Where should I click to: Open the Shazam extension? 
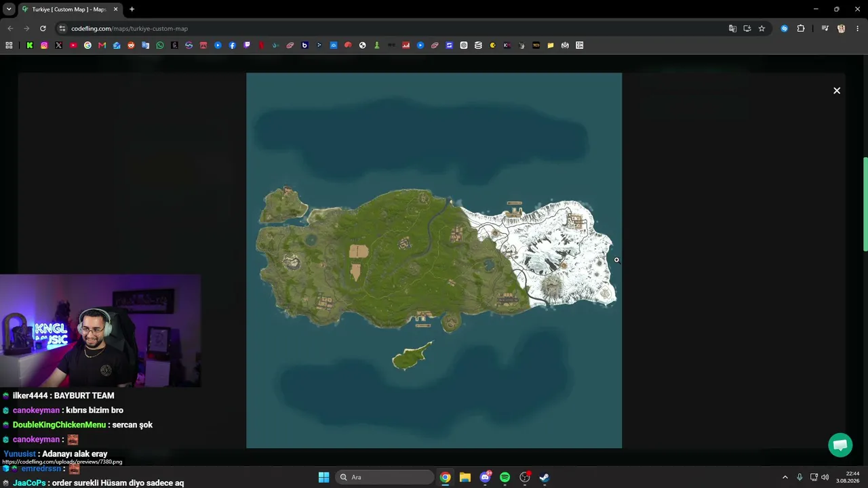click(785, 28)
